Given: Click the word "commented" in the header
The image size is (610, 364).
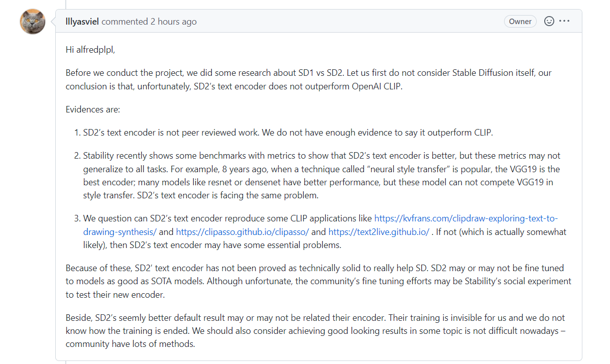Looking at the screenshot, I should click(x=125, y=22).
